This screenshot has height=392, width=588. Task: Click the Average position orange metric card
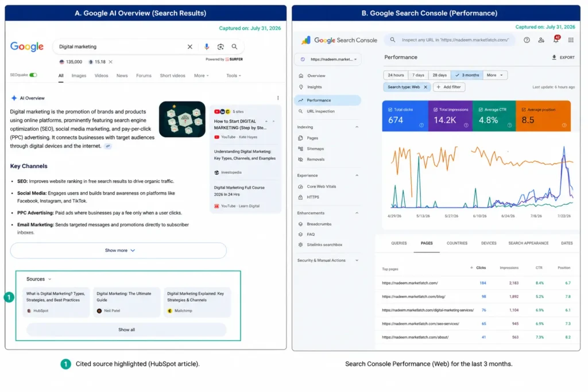[x=543, y=116]
